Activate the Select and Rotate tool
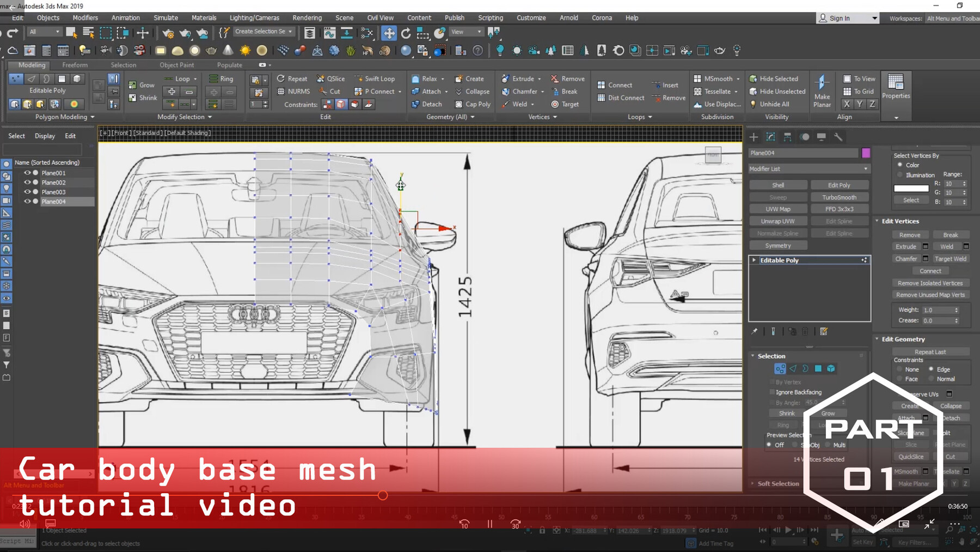The height and width of the screenshot is (552, 980). (x=405, y=34)
